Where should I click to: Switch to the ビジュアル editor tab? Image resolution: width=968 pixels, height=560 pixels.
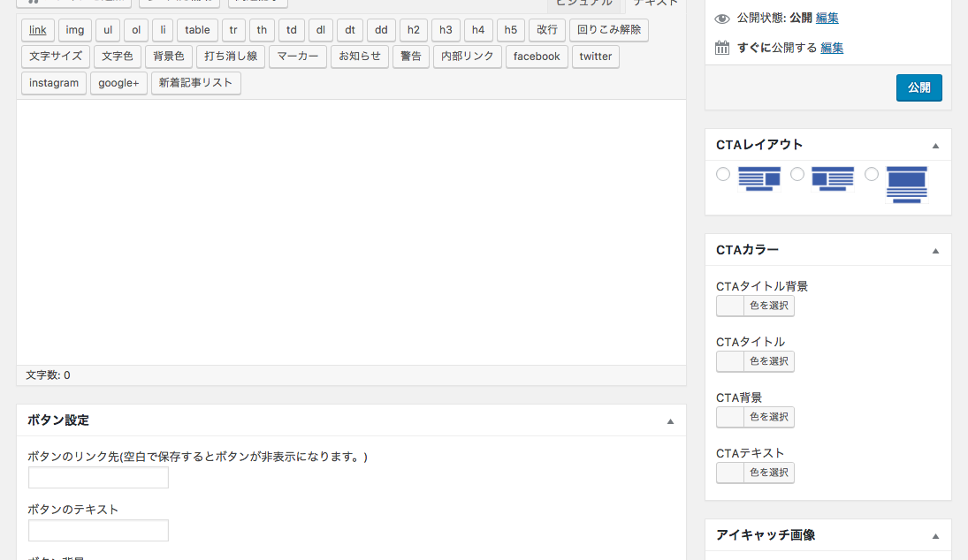[584, 4]
